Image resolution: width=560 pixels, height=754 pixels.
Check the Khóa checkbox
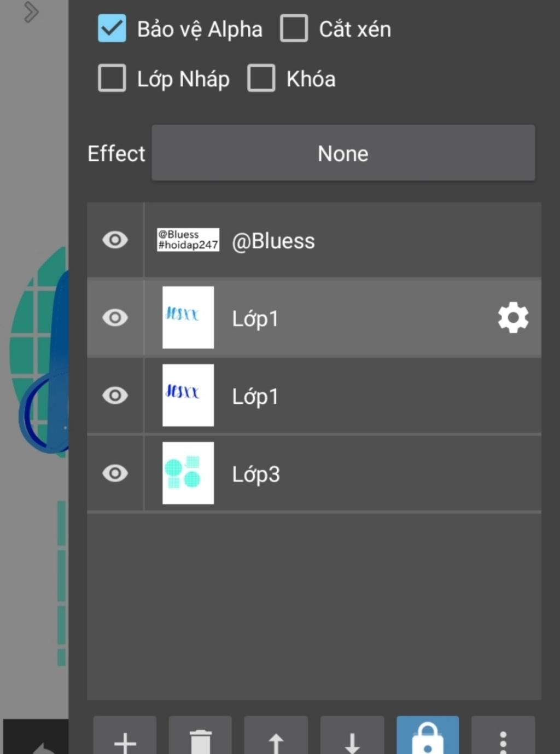[x=261, y=78]
